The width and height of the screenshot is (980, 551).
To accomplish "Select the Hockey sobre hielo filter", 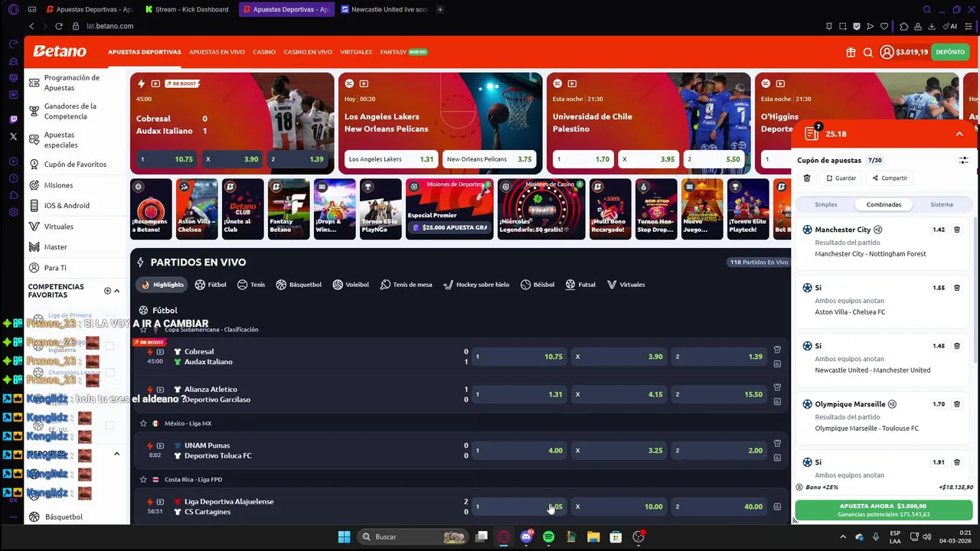I will point(476,285).
